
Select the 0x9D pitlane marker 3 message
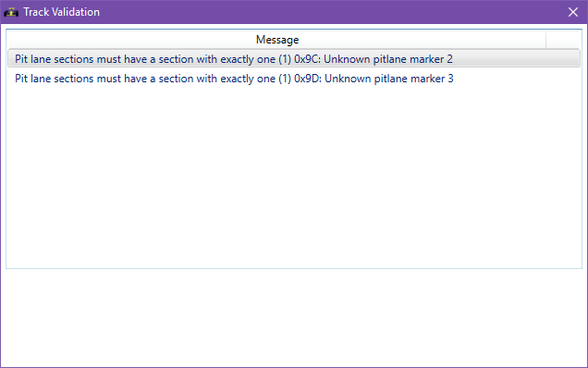294,79
